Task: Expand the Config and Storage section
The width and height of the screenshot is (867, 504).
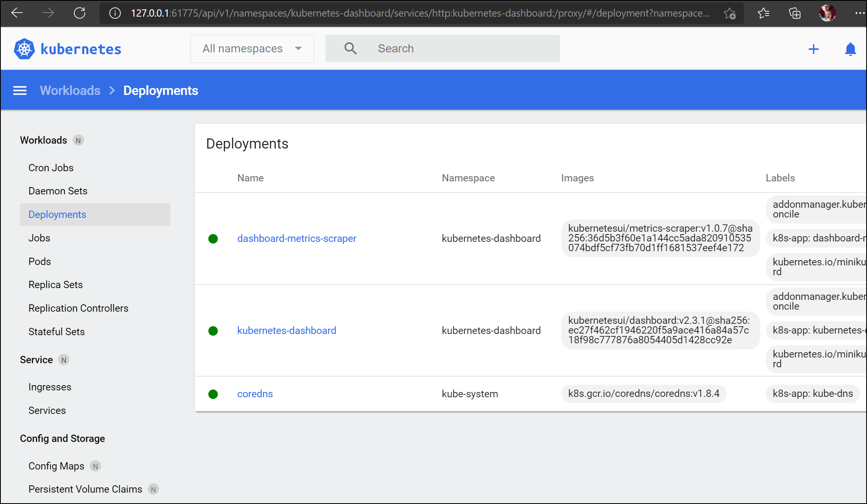Action: coord(62,438)
